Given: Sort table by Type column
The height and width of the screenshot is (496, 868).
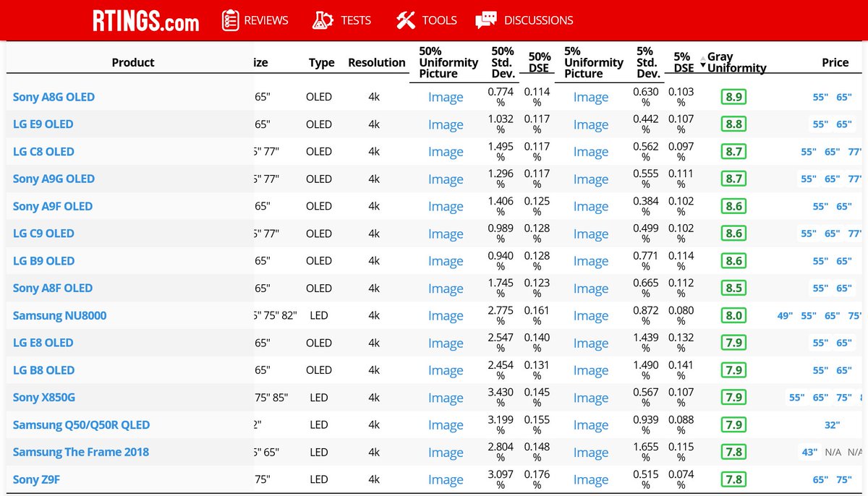Looking at the screenshot, I should click(321, 63).
